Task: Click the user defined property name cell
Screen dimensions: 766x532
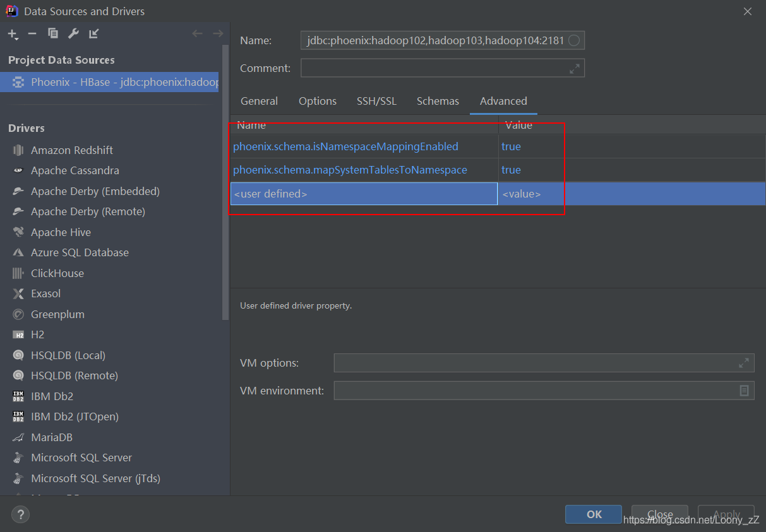Action: click(364, 194)
